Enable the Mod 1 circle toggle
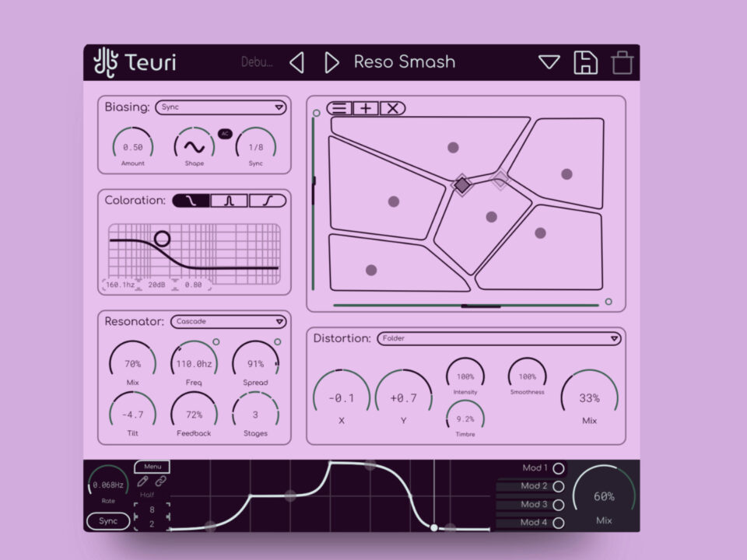The height and width of the screenshot is (560, 747). 558,469
